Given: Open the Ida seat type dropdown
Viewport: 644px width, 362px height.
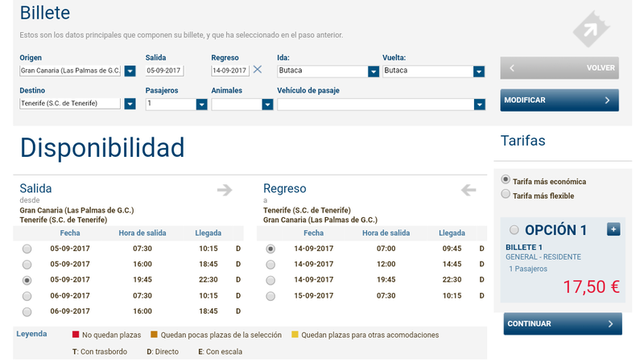Looking at the screenshot, I should point(373,71).
